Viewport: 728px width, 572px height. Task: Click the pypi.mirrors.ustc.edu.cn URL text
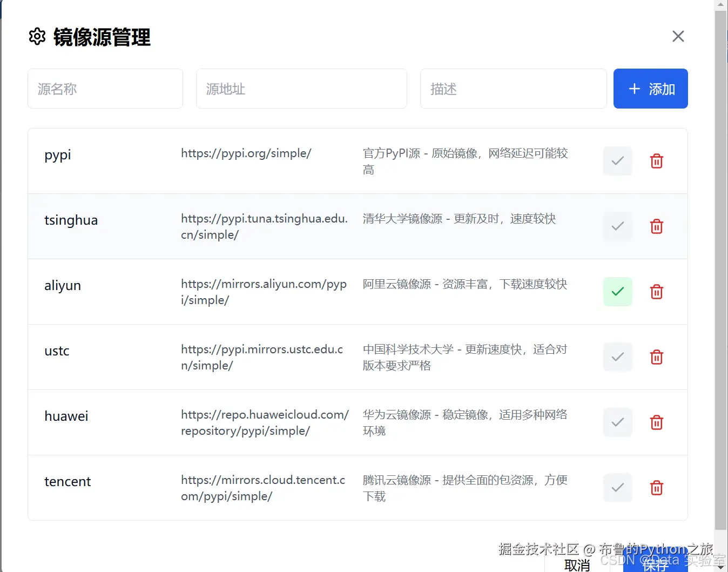[262, 357]
